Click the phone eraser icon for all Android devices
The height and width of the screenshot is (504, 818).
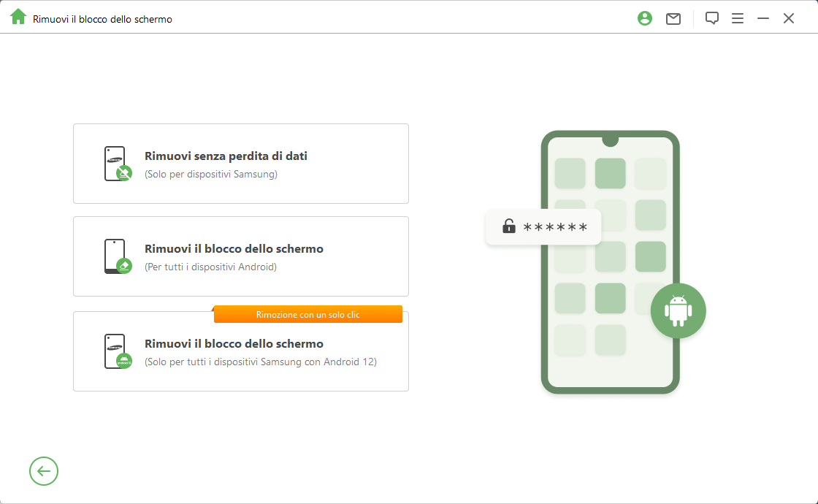[118, 256]
